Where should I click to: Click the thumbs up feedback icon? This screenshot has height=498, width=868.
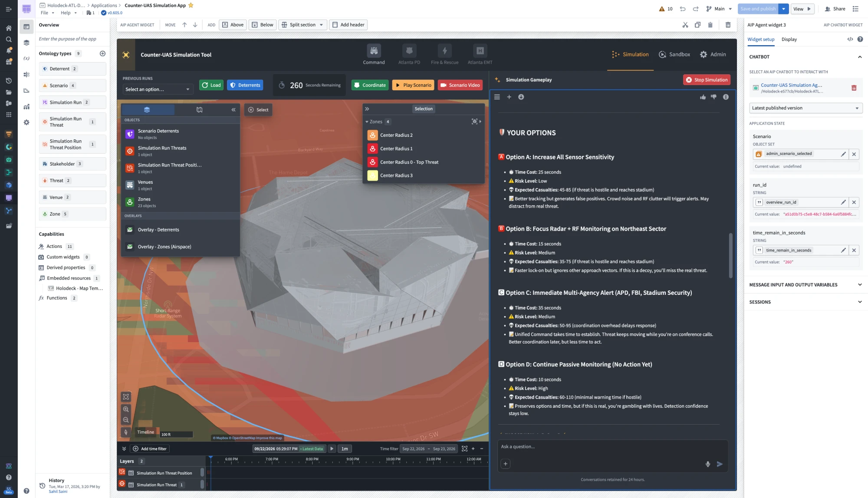(x=703, y=97)
